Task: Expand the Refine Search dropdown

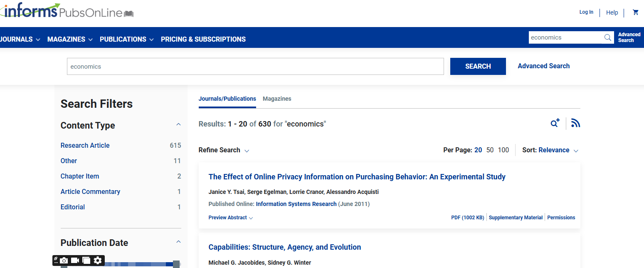Action: [224, 150]
